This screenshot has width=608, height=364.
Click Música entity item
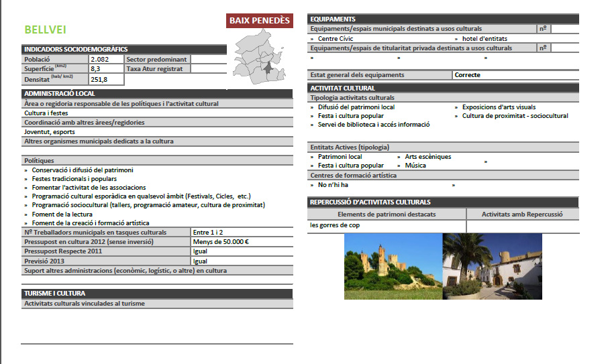pyautogui.click(x=415, y=166)
